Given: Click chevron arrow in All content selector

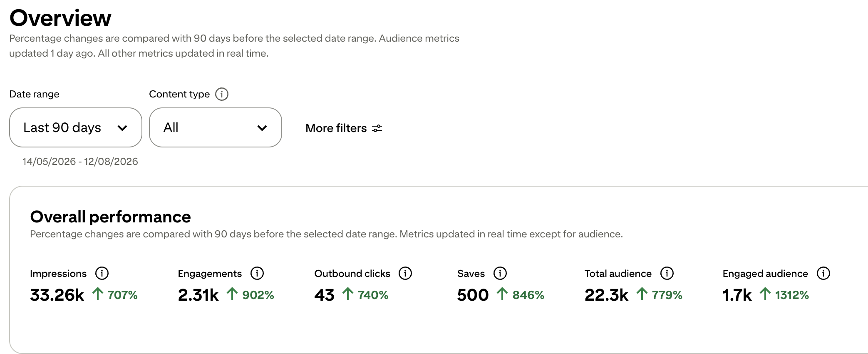Looking at the screenshot, I should pyautogui.click(x=262, y=128).
